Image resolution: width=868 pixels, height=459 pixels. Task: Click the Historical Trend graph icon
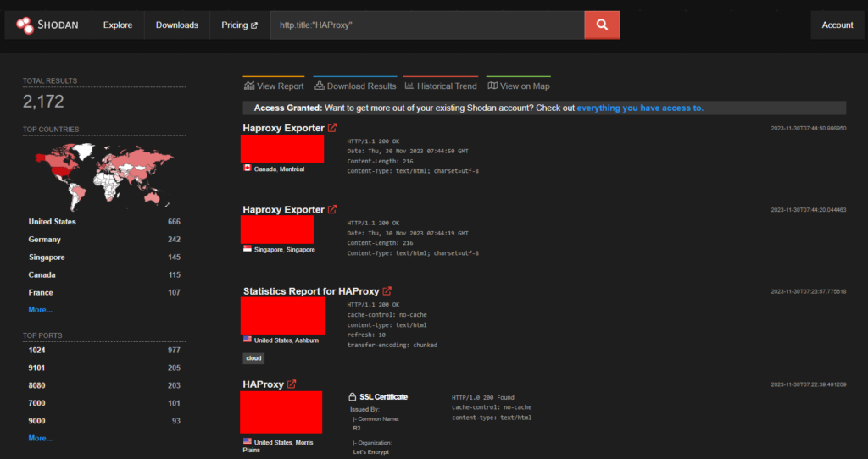(409, 86)
